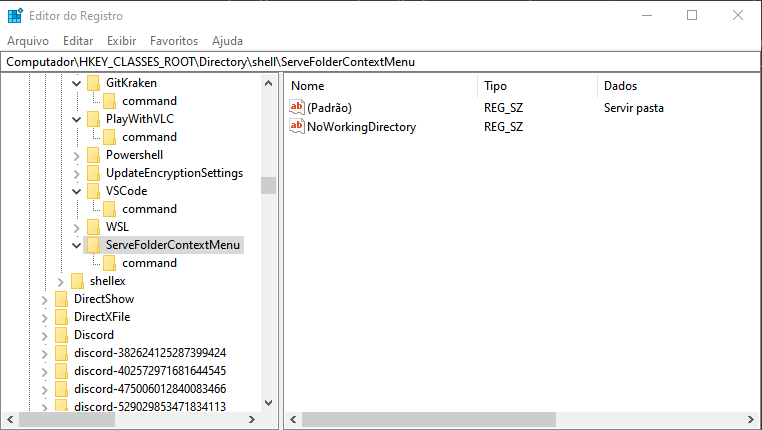The height and width of the screenshot is (430, 762).
Task: Click the tree pane horizontal scroll left arrow
Action: tap(10, 419)
